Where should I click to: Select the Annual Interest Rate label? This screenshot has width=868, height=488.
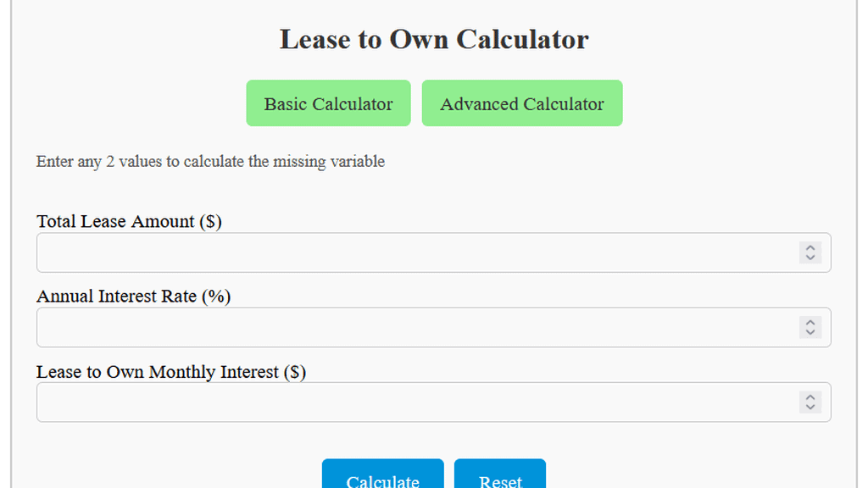click(x=132, y=296)
